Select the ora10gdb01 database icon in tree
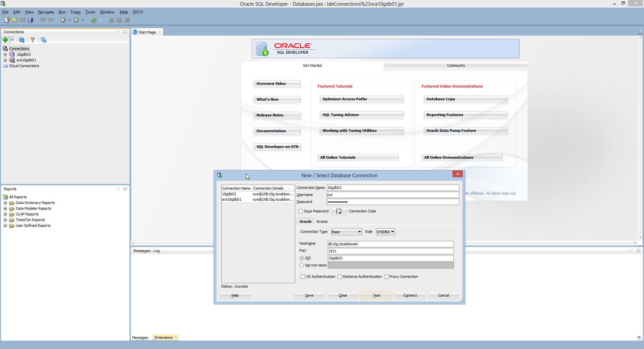Screen dimensions: 644x349 12,60
